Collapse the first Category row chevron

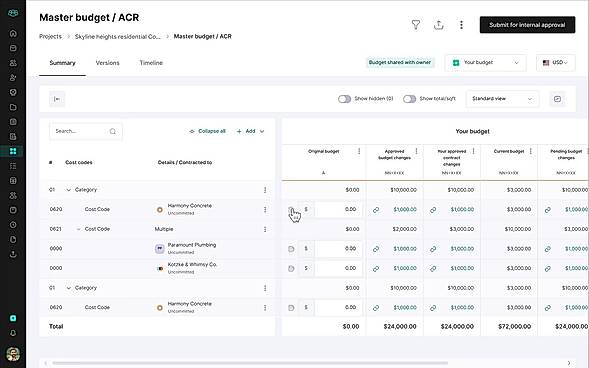click(68, 190)
